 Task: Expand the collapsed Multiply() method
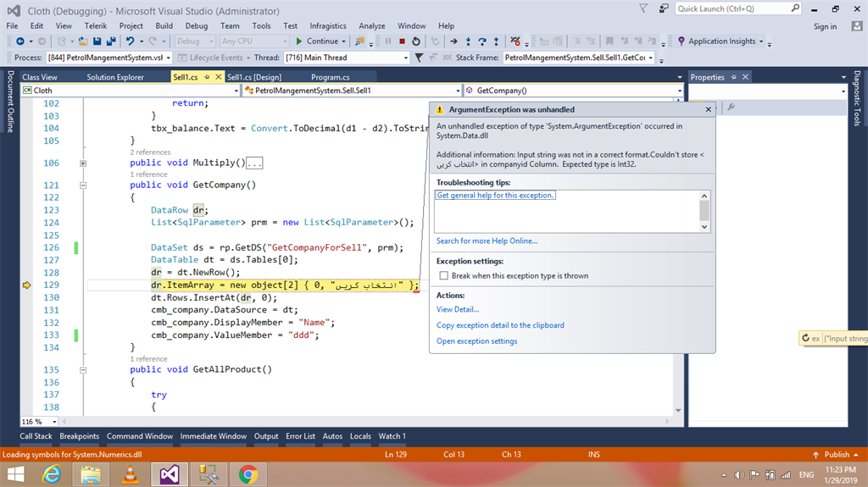[83, 163]
